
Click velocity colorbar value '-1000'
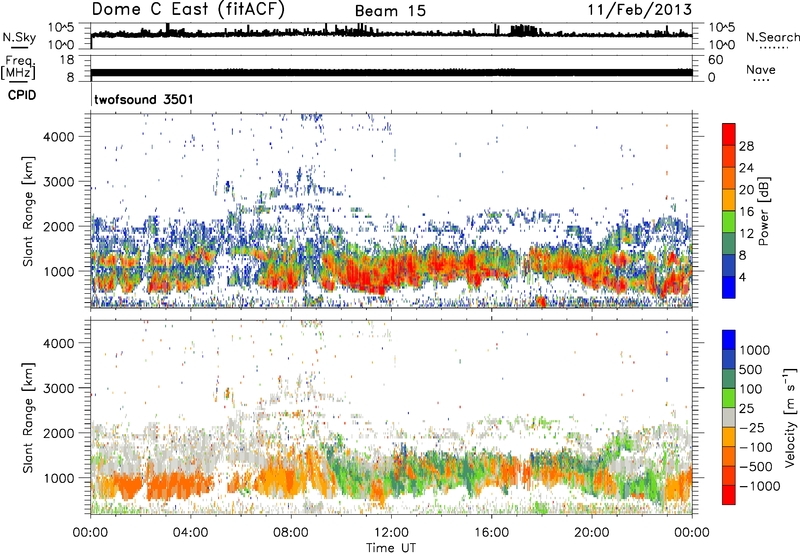(759, 486)
